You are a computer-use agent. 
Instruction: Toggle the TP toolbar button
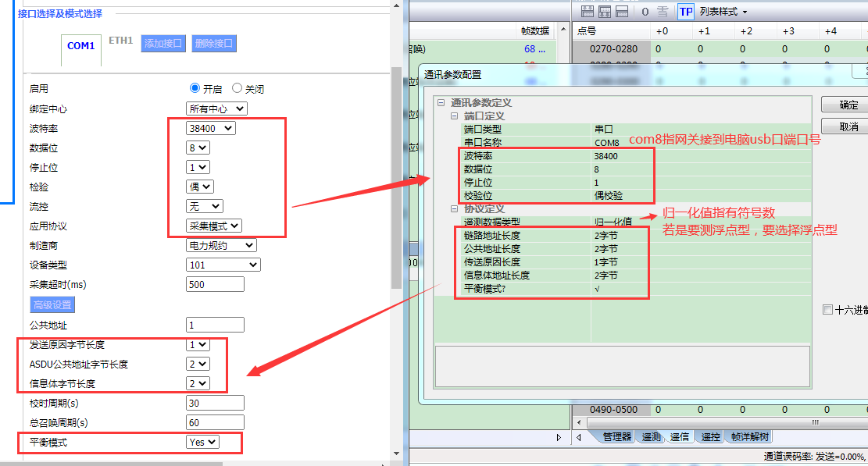(x=686, y=12)
